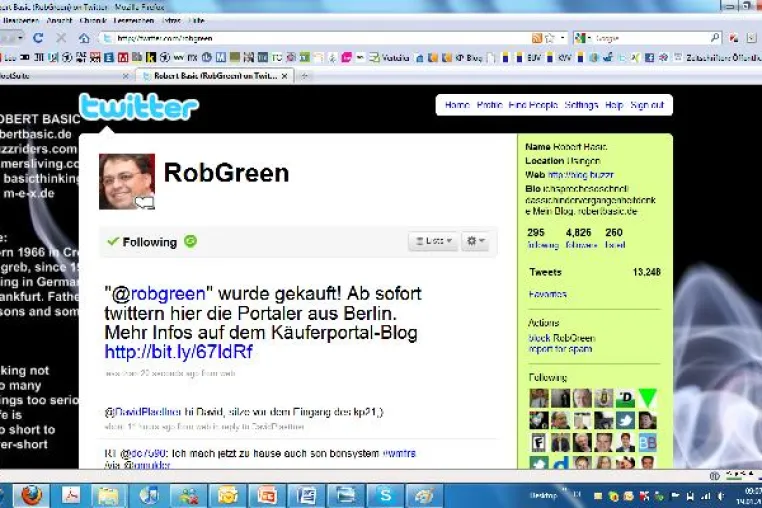This screenshot has height=508, width=762.
Task: Click report for spam action
Action: (x=560, y=349)
